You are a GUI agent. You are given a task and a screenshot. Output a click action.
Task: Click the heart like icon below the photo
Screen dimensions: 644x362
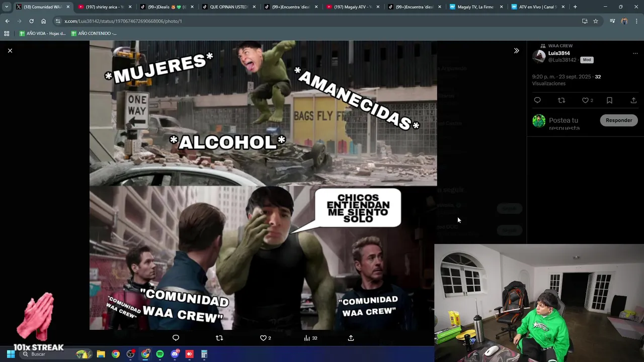click(263, 338)
